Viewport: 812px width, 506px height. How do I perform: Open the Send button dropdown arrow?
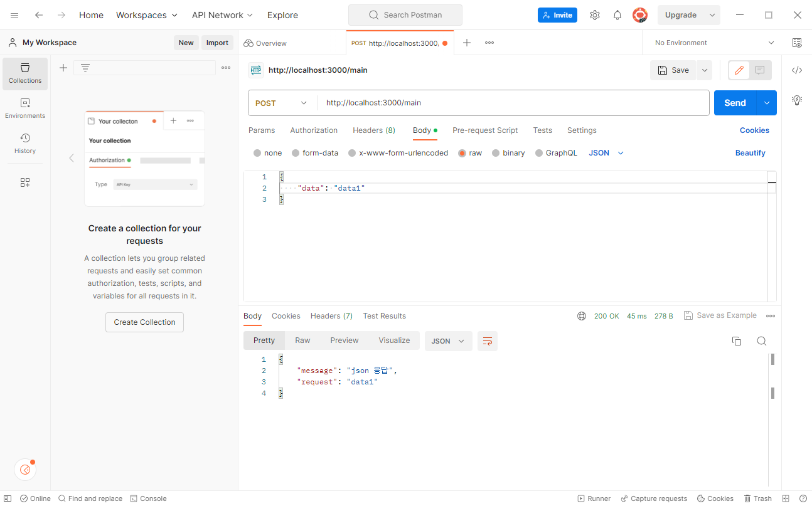coord(766,103)
